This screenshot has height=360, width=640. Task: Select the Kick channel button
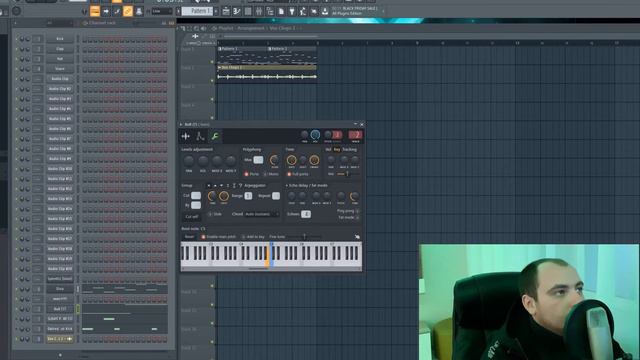60,39
